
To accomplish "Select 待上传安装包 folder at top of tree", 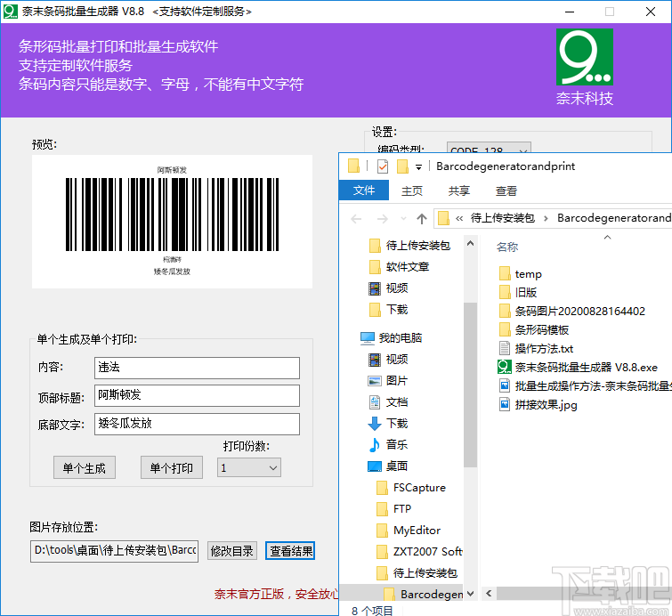I will 410,246.
